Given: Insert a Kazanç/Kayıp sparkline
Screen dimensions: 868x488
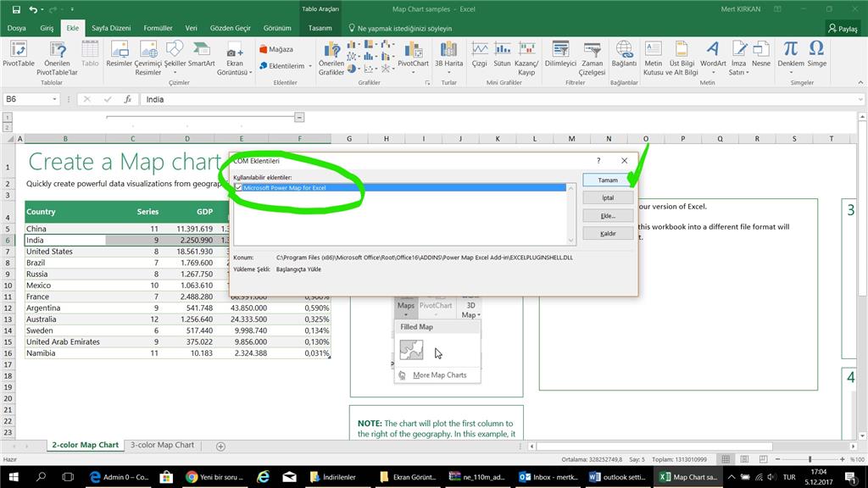Looking at the screenshot, I should point(526,58).
